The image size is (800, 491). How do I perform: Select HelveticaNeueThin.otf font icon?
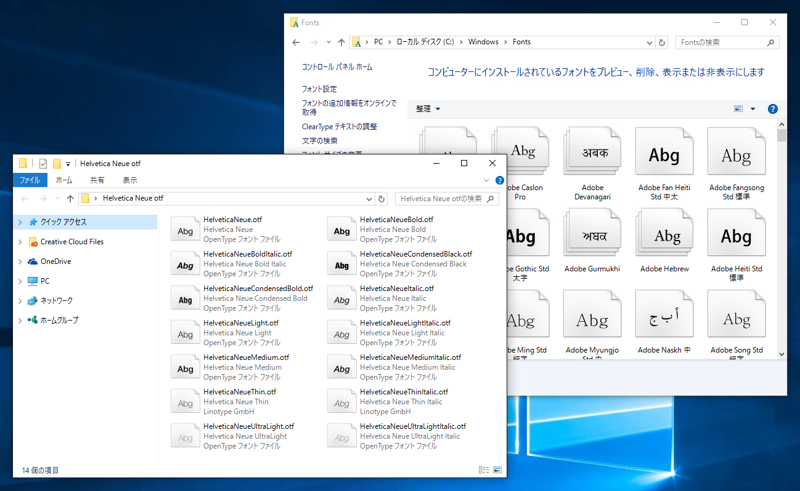[185, 402]
